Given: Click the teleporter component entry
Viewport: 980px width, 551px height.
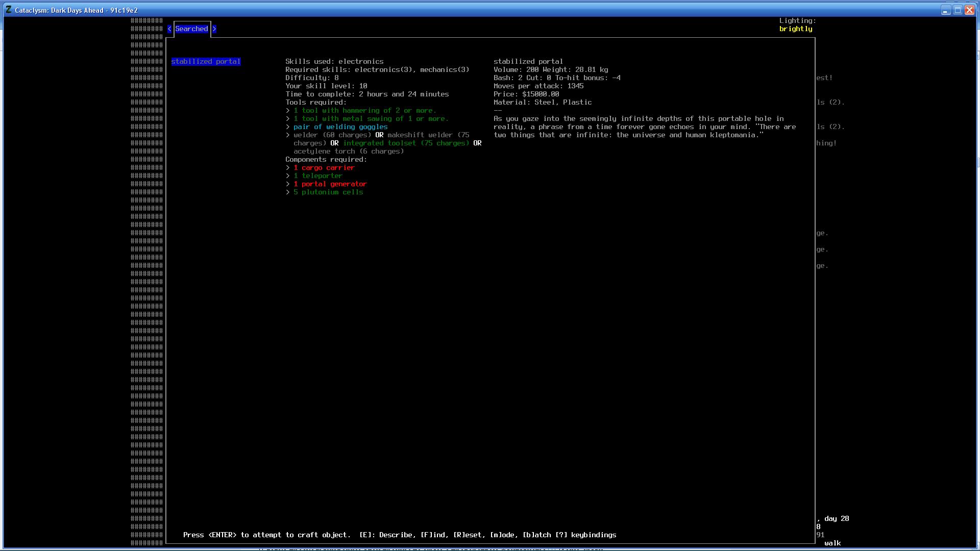Looking at the screenshot, I should pyautogui.click(x=317, y=176).
